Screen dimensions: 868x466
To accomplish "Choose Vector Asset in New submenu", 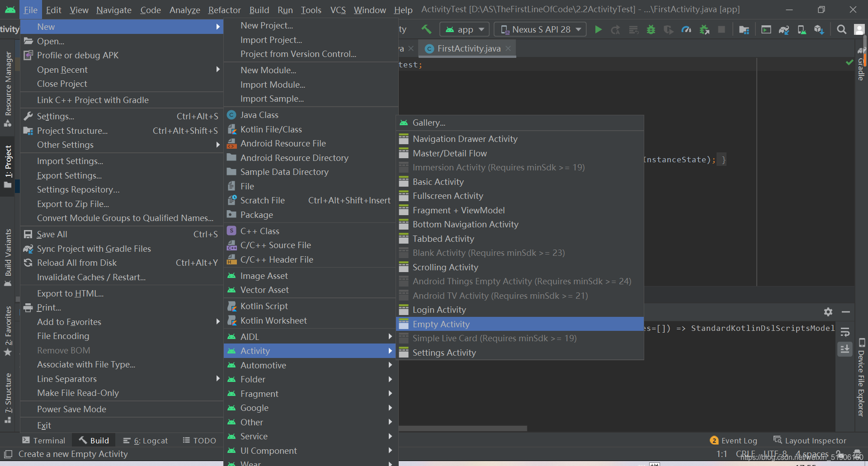I will coord(310,290).
